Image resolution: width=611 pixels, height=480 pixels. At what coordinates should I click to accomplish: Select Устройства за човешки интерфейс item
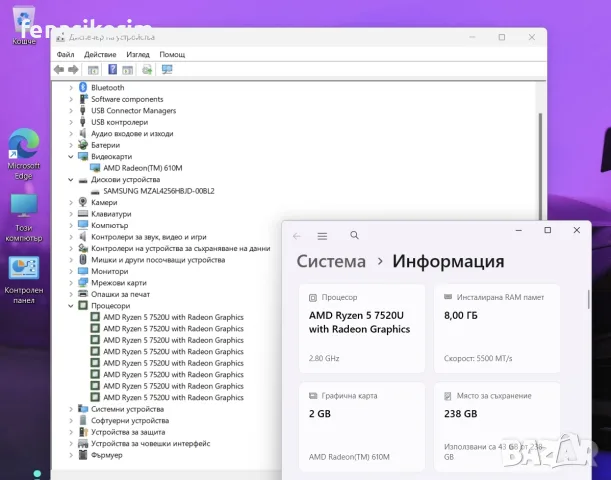[150, 443]
